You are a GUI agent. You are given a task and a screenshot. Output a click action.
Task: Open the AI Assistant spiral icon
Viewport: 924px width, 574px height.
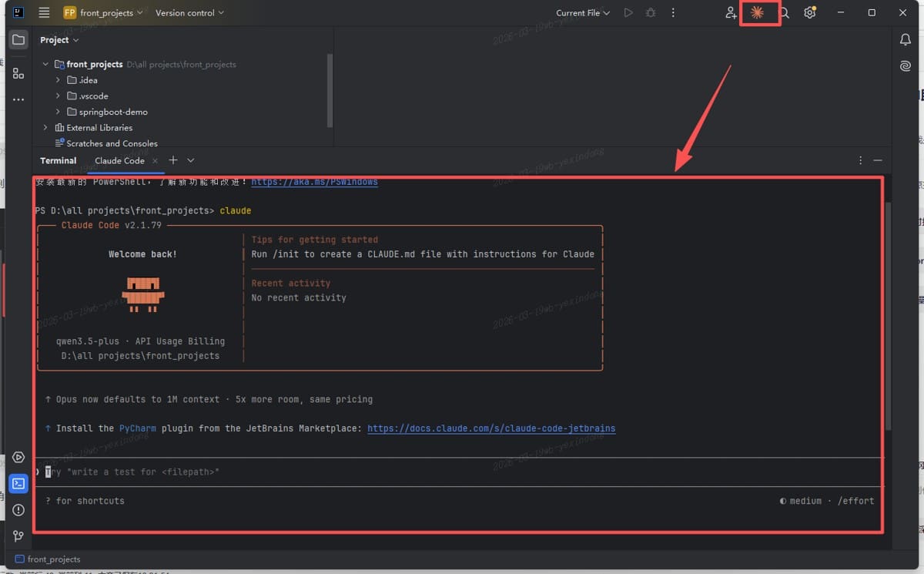906,66
